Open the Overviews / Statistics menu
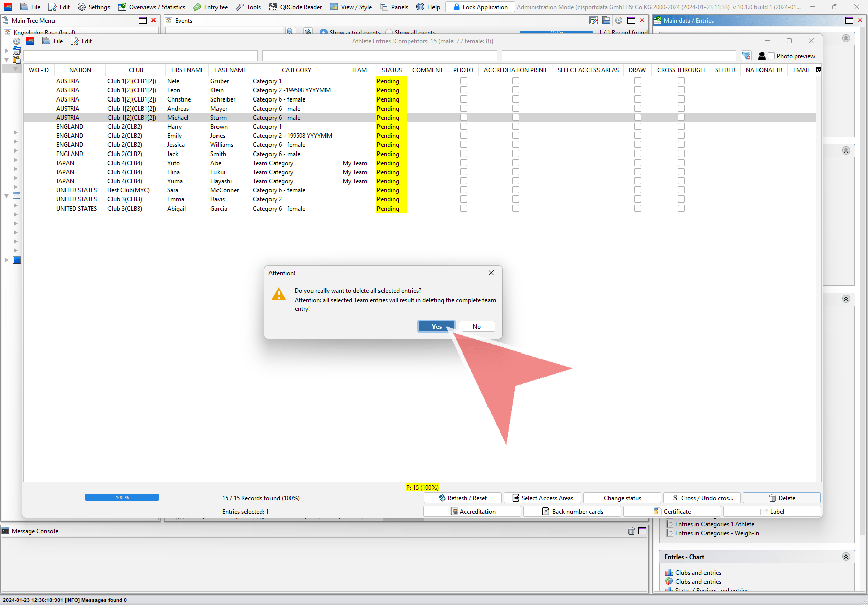 coord(151,7)
